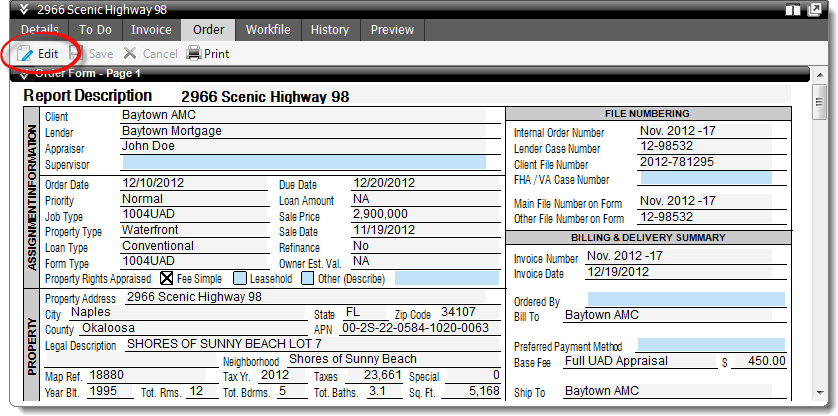
Task: Check the Leasehold checkbox
Action: click(239, 278)
